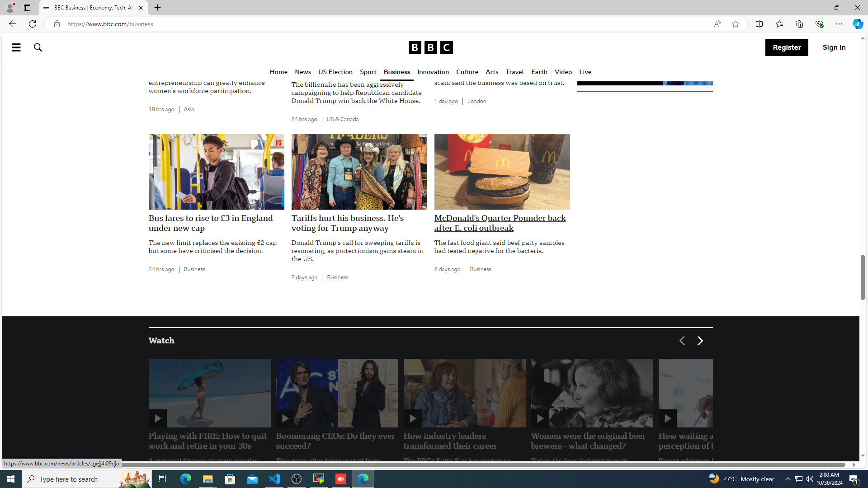Click the Windows taskbar search box
The image size is (868, 488).
86,479
